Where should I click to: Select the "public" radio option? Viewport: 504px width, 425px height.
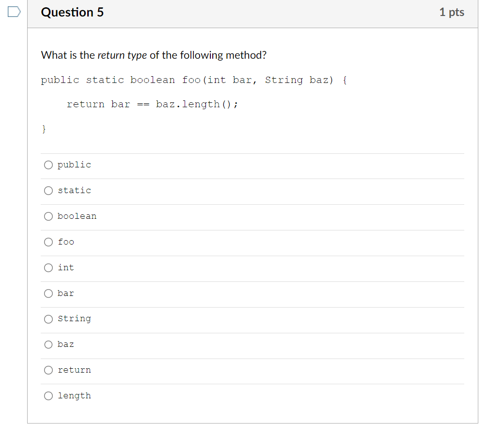point(48,165)
